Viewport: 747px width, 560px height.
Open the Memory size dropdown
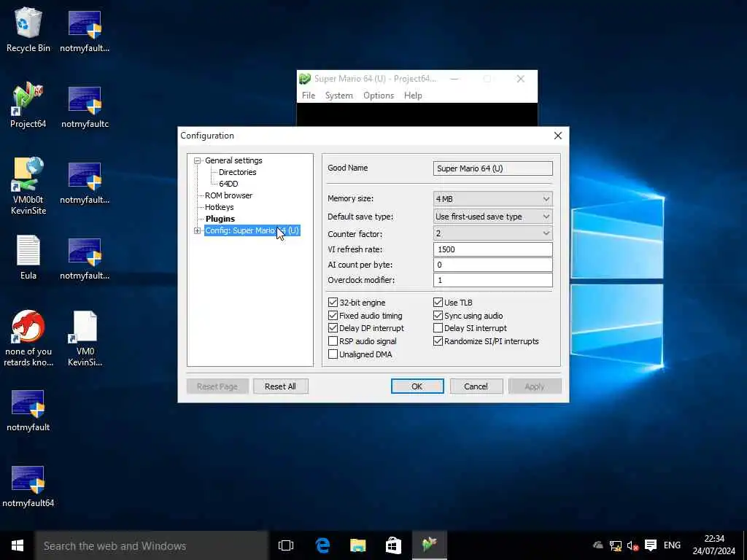click(x=492, y=198)
